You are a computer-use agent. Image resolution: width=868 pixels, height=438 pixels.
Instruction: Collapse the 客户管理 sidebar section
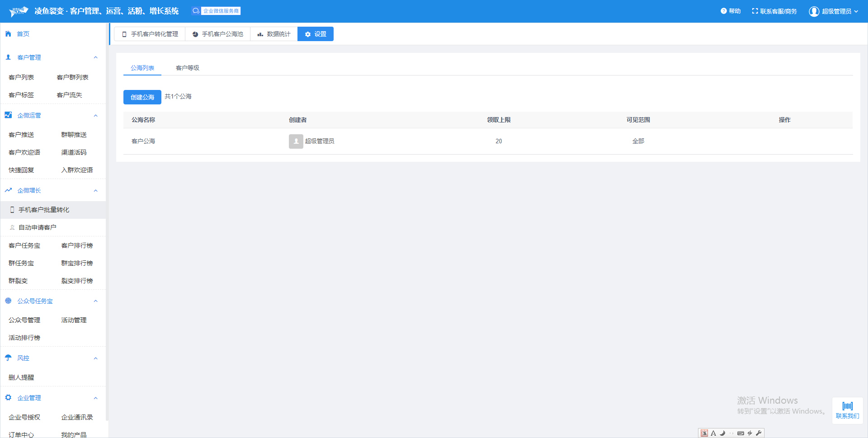95,57
